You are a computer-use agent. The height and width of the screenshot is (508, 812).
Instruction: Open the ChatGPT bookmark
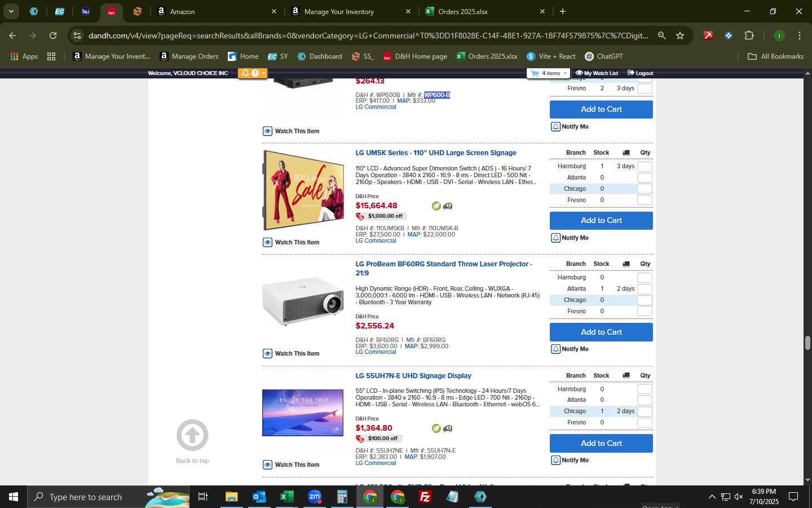(604, 56)
